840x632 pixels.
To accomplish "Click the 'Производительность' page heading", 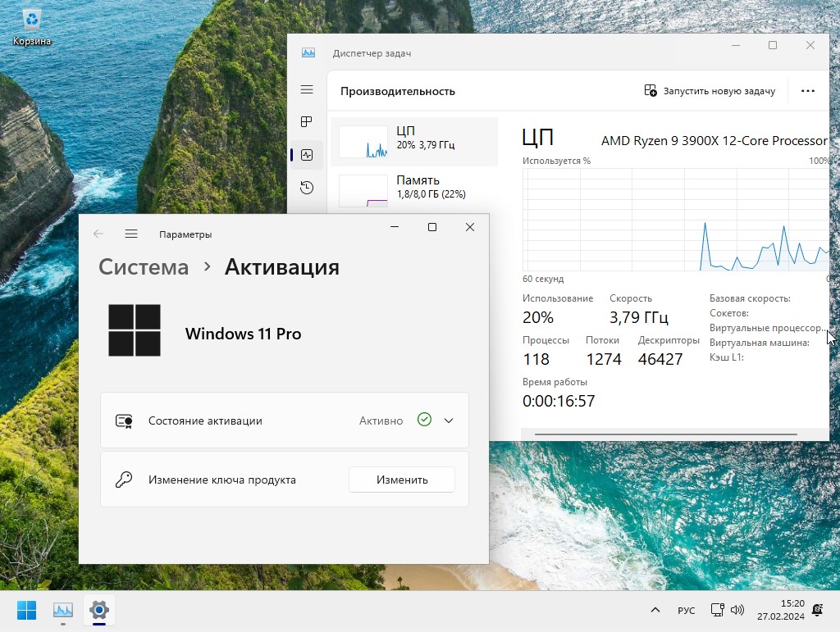I will click(398, 92).
